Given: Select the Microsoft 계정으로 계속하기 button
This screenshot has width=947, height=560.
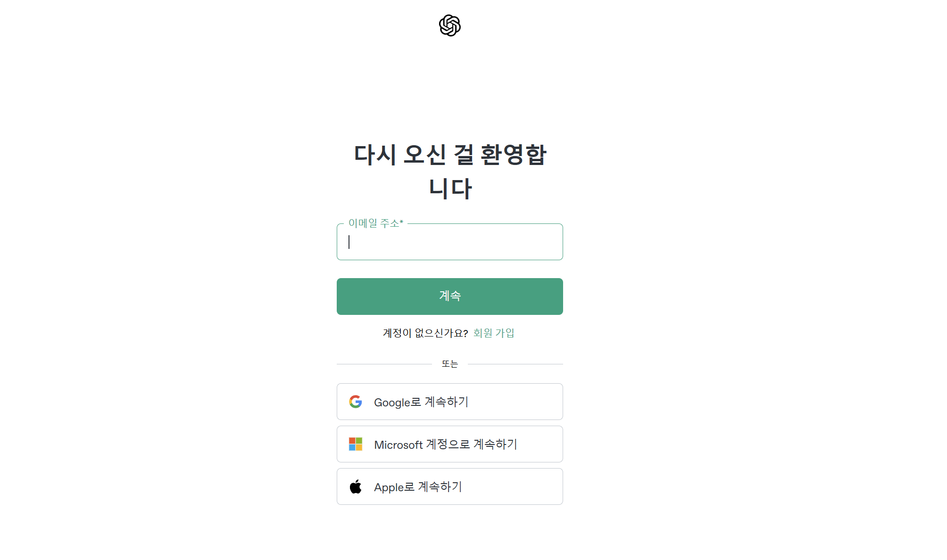Looking at the screenshot, I should (449, 444).
